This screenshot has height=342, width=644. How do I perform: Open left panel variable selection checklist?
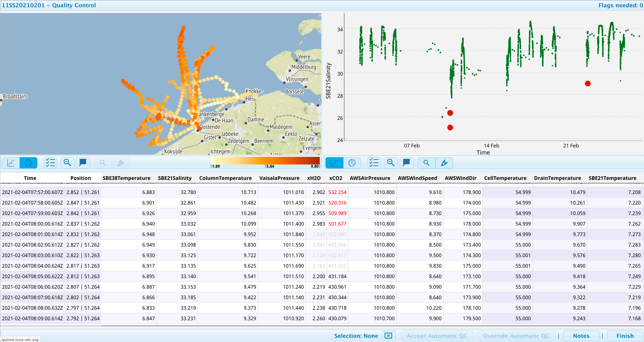[50, 163]
